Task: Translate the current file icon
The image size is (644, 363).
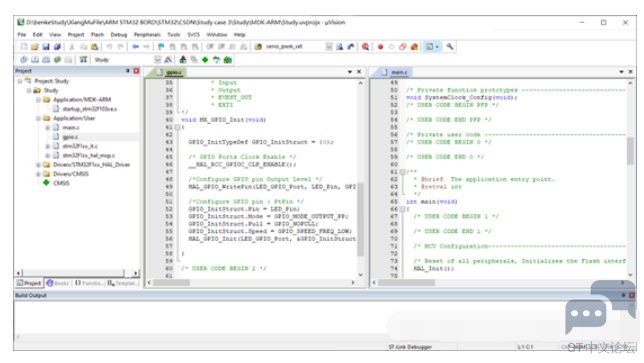Action: click(x=24, y=60)
